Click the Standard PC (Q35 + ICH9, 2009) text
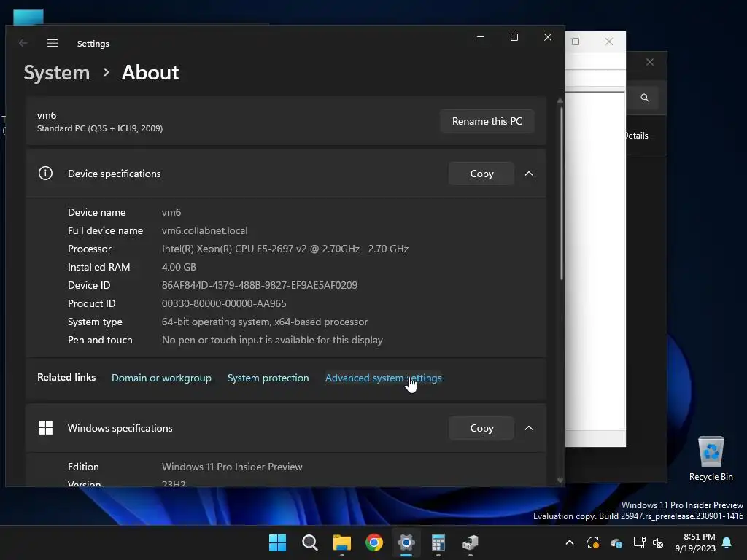This screenshot has width=747, height=560. coord(100,128)
